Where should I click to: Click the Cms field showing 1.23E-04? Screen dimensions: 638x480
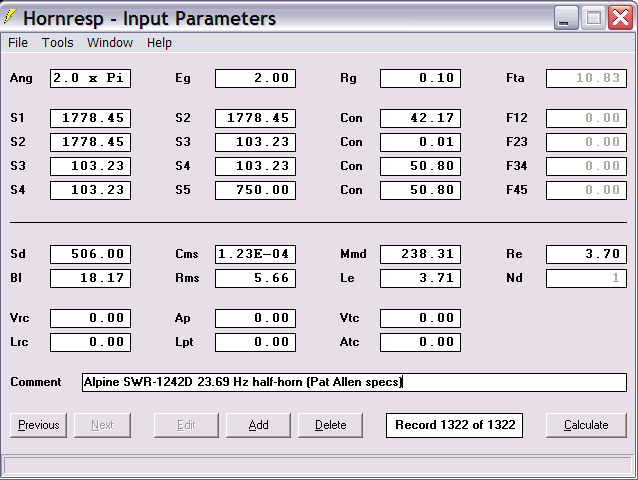point(256,254)
